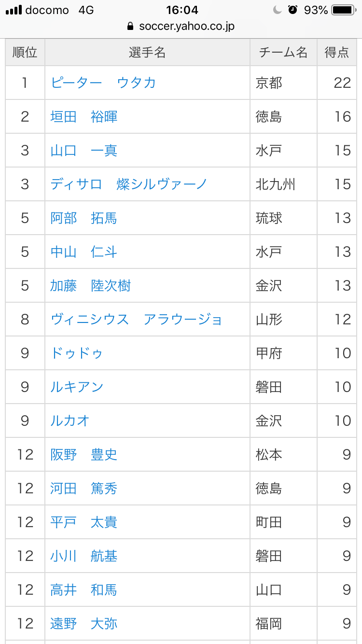The image size is (362, 644).
Task: Open player ピーター ウタカ
Action: 103,83
